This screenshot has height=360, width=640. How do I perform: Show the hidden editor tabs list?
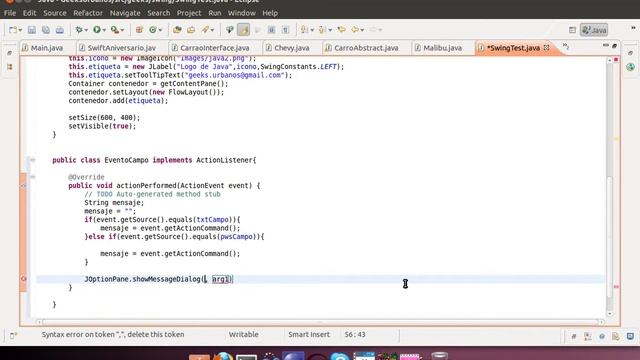pyautogui.click(x=566, y=47)
